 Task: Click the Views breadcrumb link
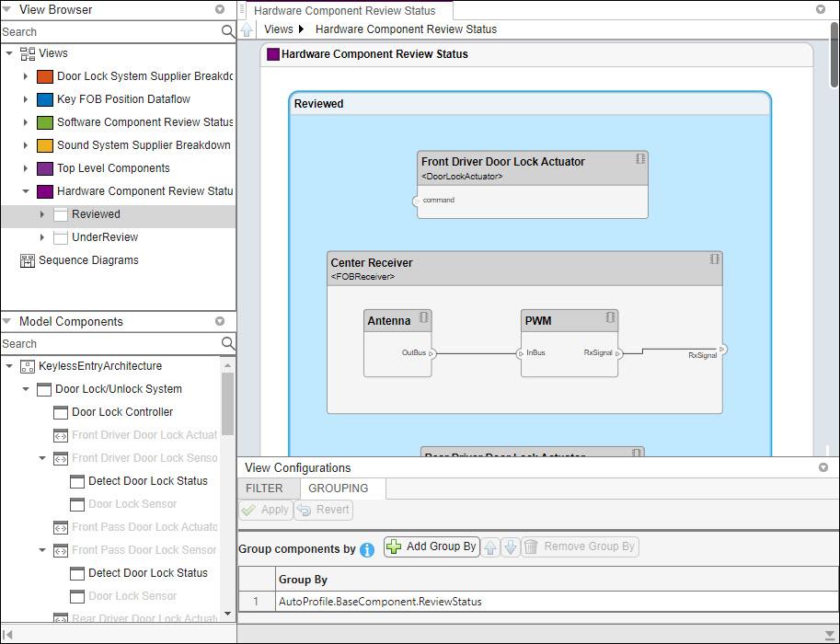[x=279, y=29]
